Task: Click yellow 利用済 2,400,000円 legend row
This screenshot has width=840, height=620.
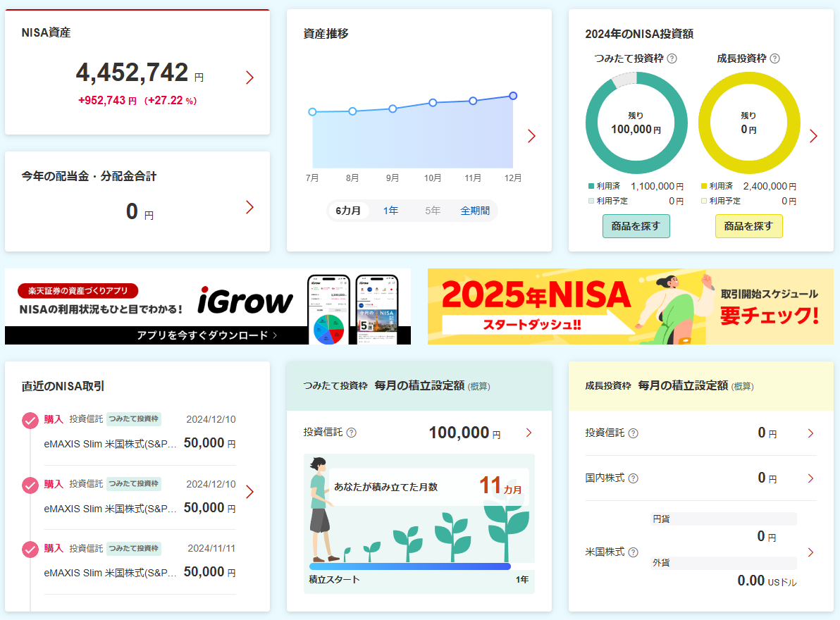Action: 748,186
